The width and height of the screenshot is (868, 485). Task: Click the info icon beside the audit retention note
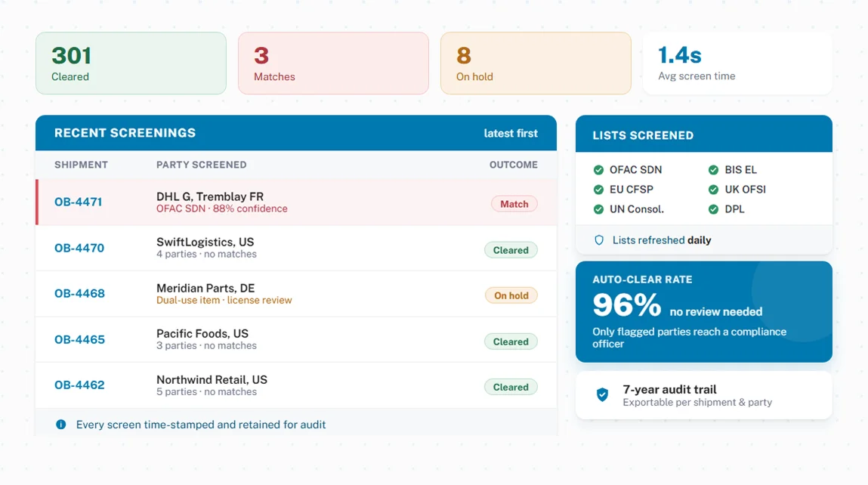pos(61,425)
